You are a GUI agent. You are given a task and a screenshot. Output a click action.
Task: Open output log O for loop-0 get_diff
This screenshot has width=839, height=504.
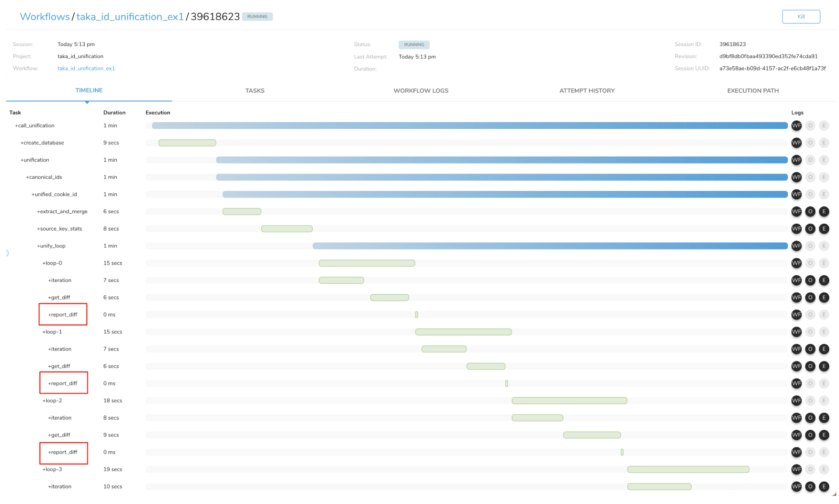tap(810, 298)
